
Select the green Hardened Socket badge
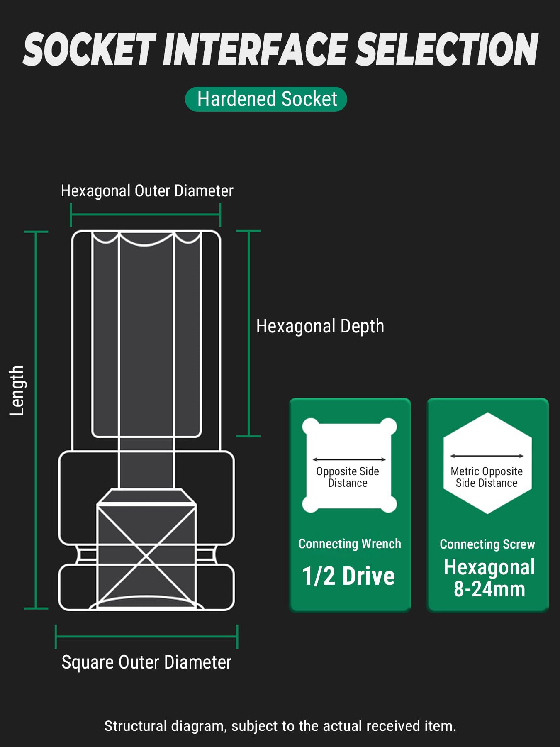(x=266, y=99)
